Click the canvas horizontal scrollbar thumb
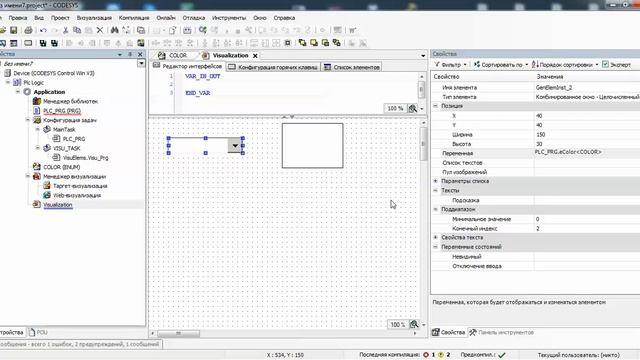This screenshot has height=360, width=640. (x=179, y=333)
